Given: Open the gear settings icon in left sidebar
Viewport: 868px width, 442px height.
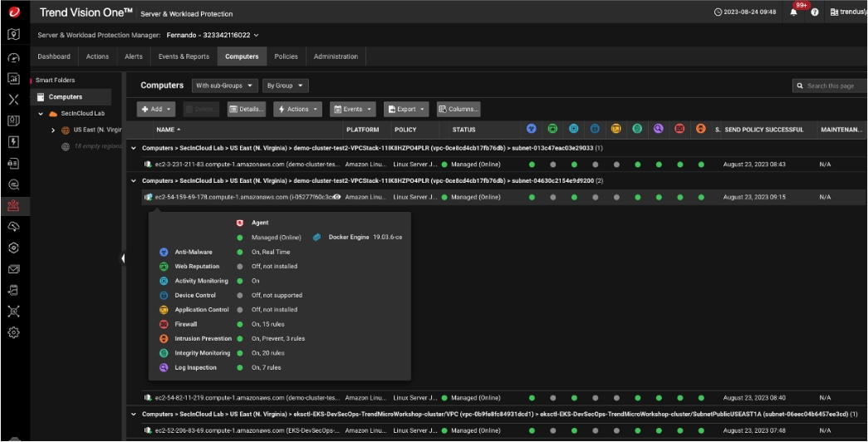Looking at the screenshot, I should click(13, 331).
